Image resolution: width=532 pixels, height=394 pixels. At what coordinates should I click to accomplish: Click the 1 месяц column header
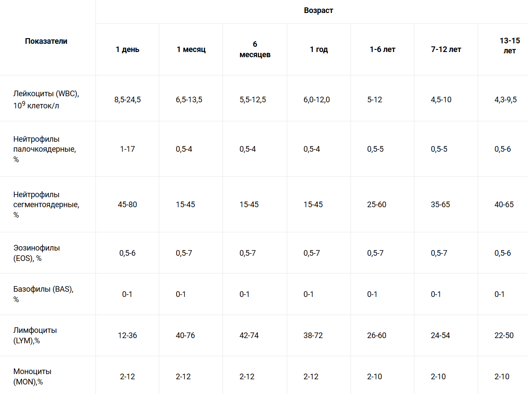[191, 49]
